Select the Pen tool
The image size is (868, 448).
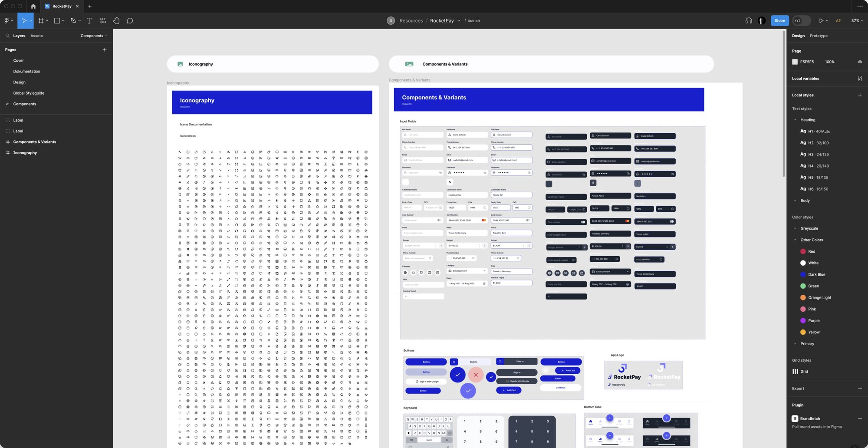tap(73, 20)
